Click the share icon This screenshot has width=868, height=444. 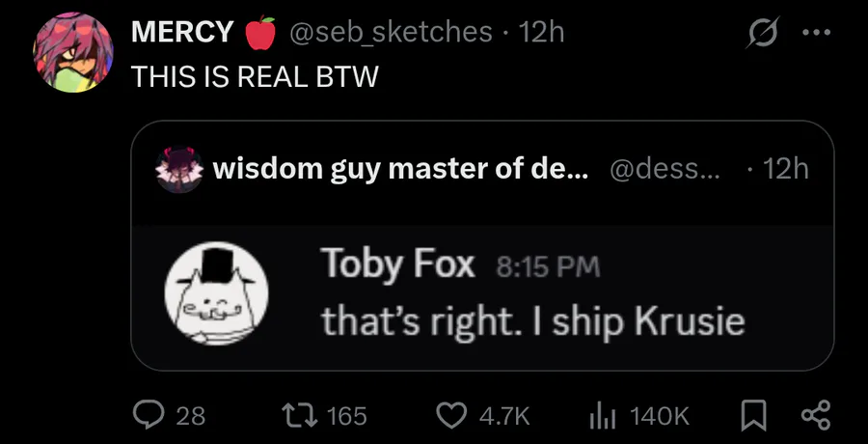815,415
